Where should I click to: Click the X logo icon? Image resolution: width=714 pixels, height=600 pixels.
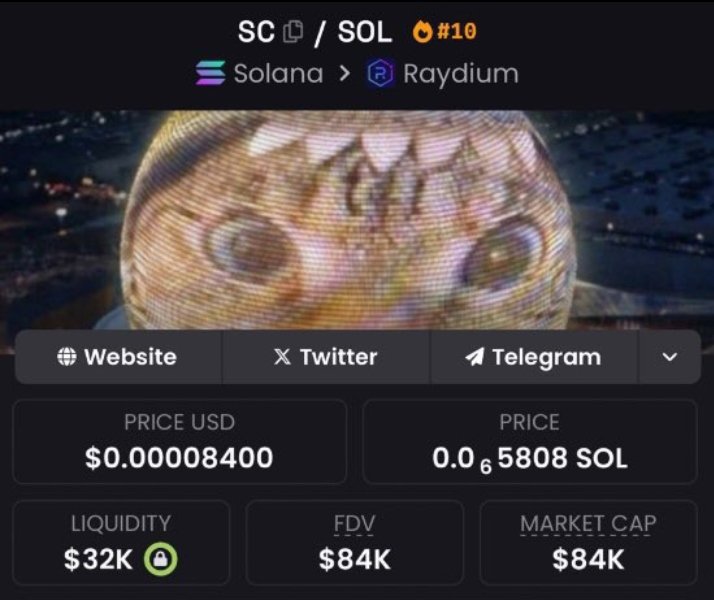click(x=282, y=356)
